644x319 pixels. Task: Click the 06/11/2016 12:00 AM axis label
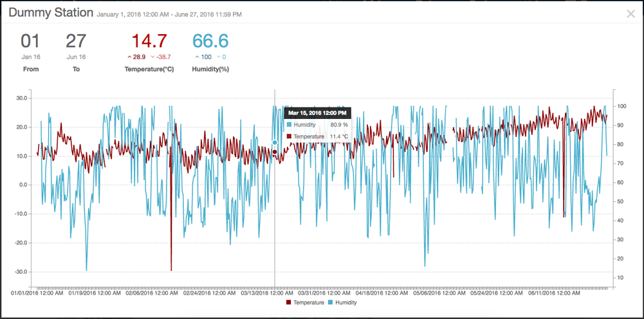click(555, 293)
